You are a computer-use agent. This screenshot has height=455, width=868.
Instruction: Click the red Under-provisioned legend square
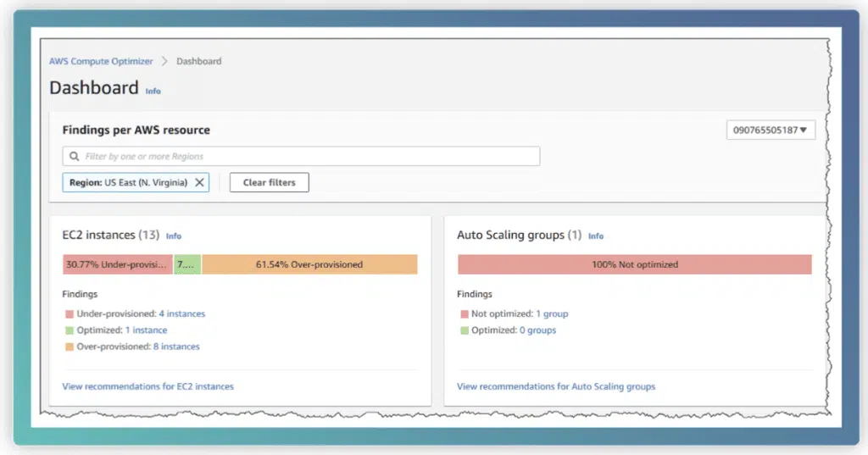click(70, 314)
